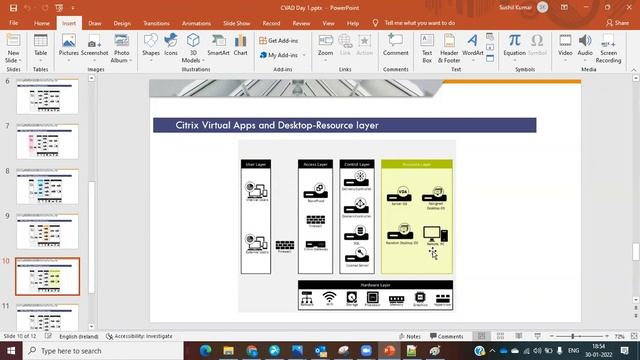The width and height of the screenshot is (640, 360).
Task: Insert 3D Models
Action: pyautogui.click(x=193, y=48)
